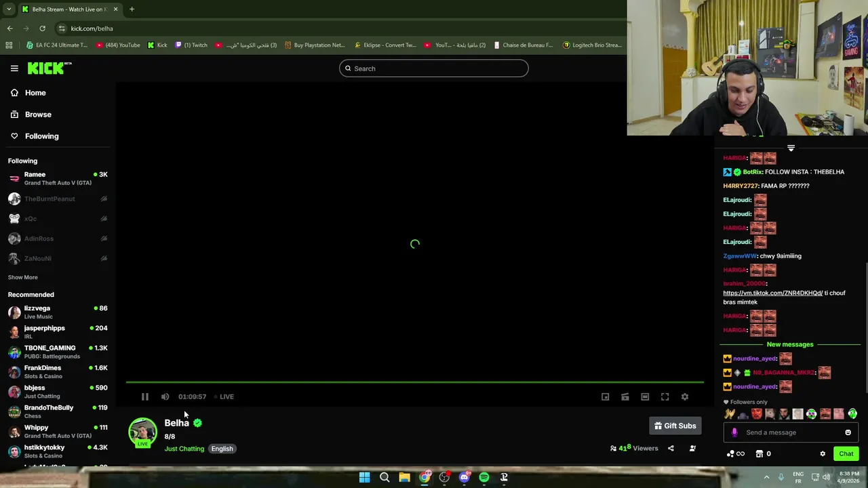The height and width of the screenshot is (488, 868).
Task: Open Whippy recommended channel
Action: 58,431
